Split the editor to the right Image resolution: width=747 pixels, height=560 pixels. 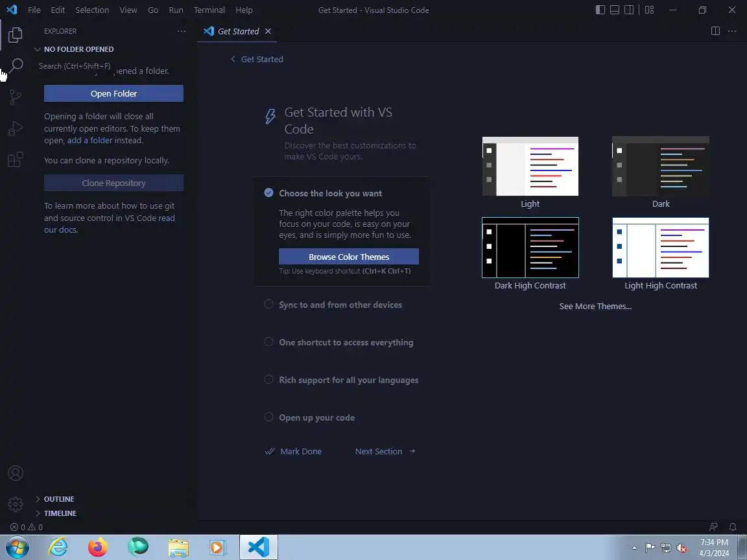pos(715,31)
